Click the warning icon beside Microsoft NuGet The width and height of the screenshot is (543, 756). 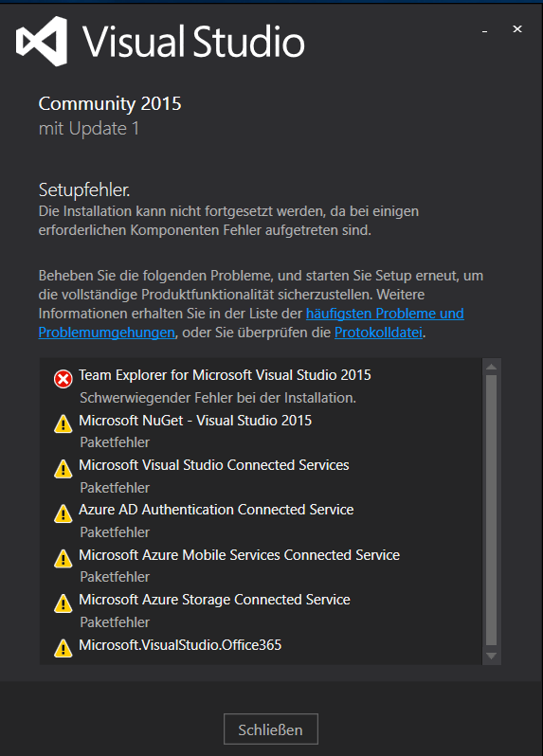click(63, 424)
